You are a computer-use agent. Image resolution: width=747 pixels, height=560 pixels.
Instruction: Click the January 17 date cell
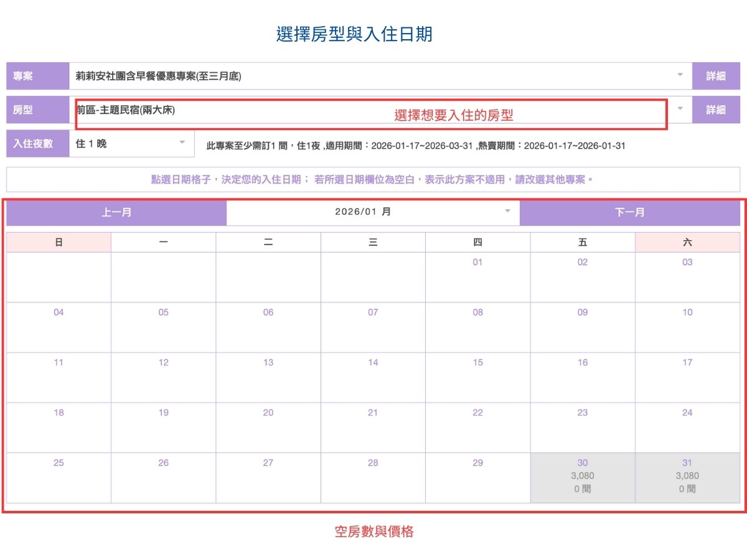(x=687, y=376)
